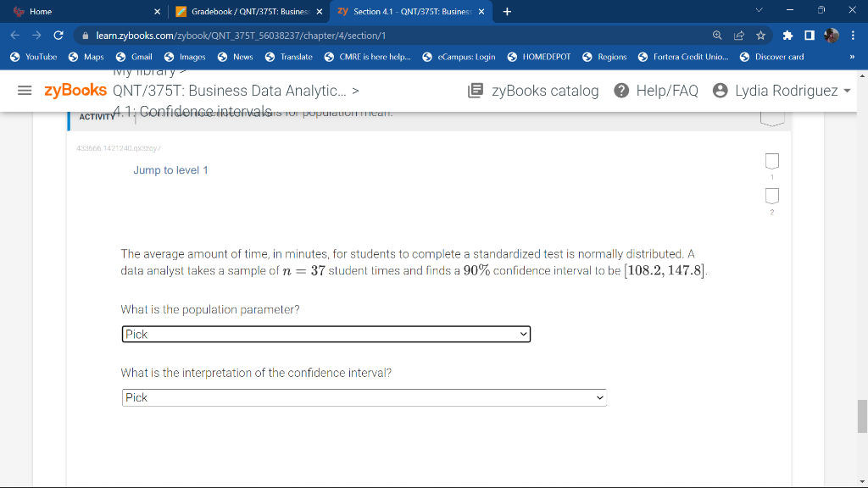Go forward with browser forward arrow
Image resolution: width=868 pixels, height=488 pixels.
(x=36, y=36)
